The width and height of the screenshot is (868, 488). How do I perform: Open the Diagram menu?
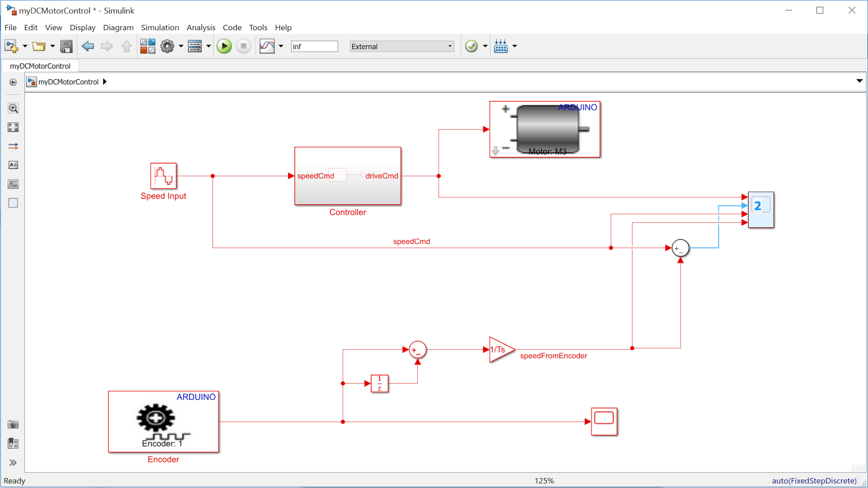(x=118, y=28)
